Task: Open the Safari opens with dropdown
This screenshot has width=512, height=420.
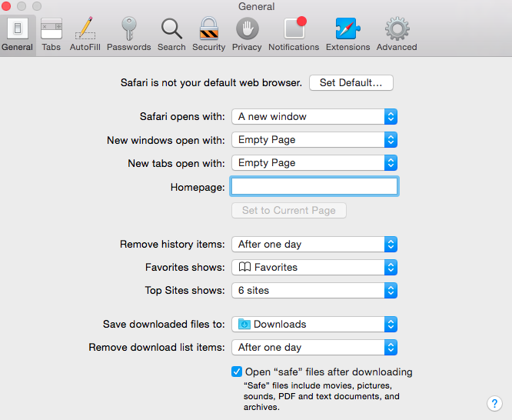Action: pyautogui.click(x=314, y=117)
